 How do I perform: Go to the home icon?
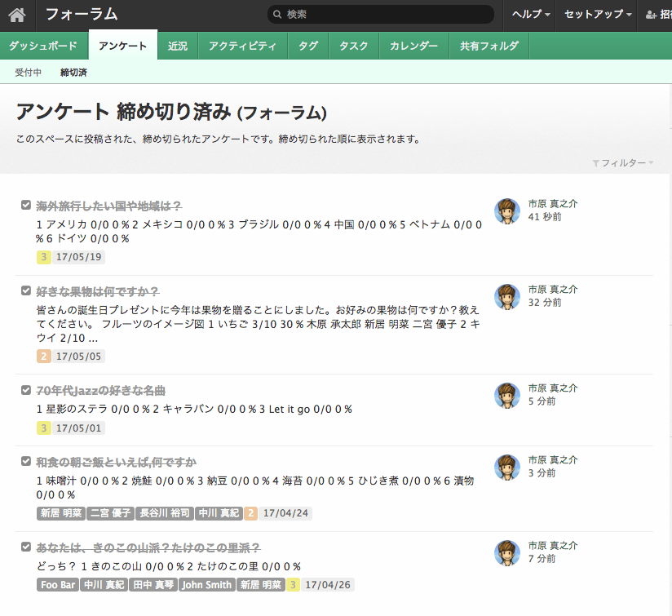(17, 15)
